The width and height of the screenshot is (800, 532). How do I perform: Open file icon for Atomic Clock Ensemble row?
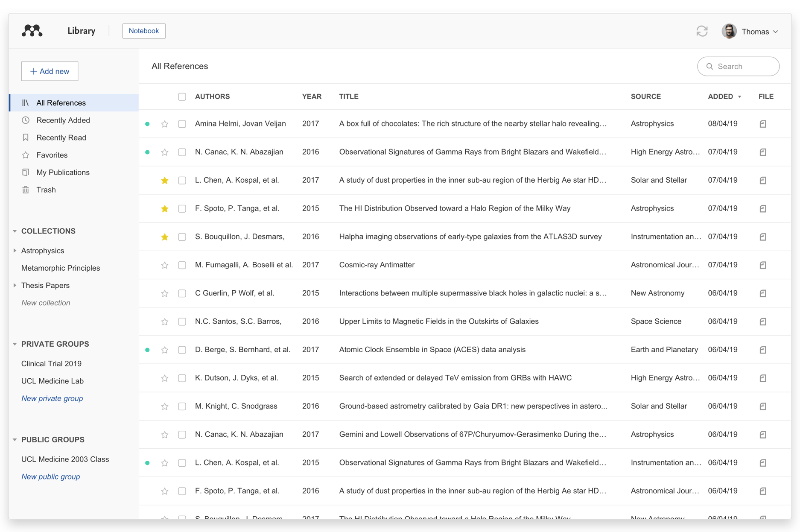tap(763, 350)
